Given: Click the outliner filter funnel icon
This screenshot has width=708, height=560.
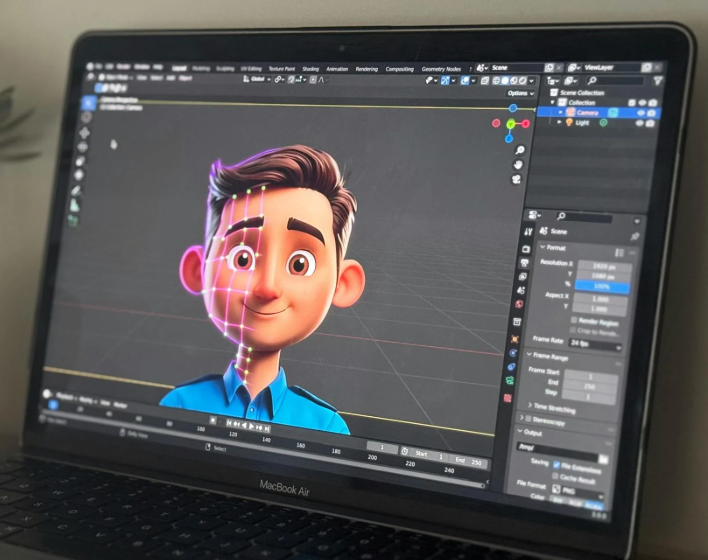Looking at the screenshot, I should point(657,80).
